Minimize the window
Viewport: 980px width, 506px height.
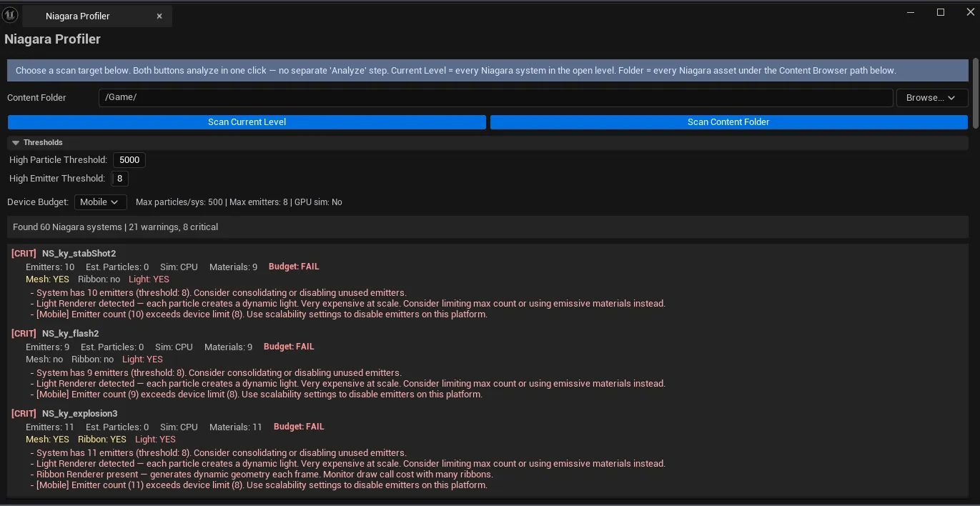click(911, 12)
